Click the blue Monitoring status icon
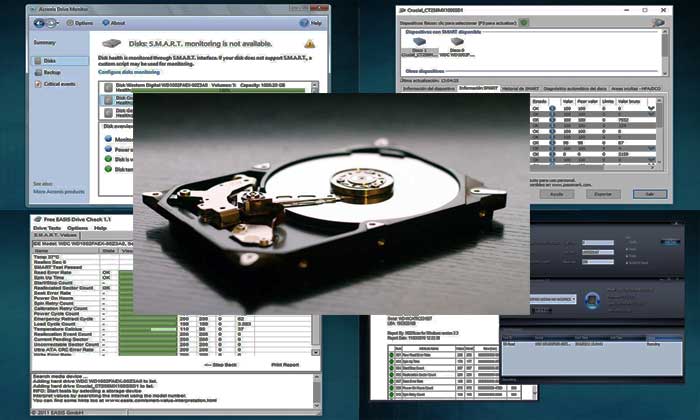The width and height of the screenshot is (700, 420). pos(108,139)
